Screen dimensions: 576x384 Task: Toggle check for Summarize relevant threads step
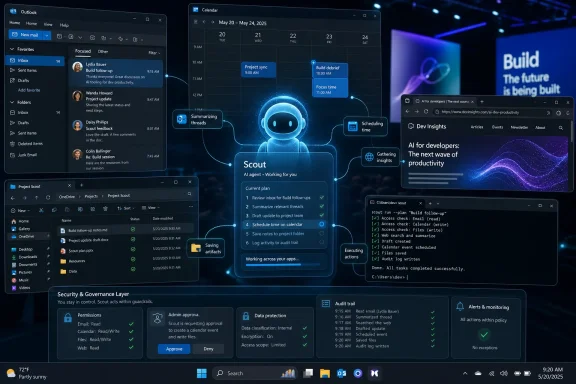tap(322, 207)
